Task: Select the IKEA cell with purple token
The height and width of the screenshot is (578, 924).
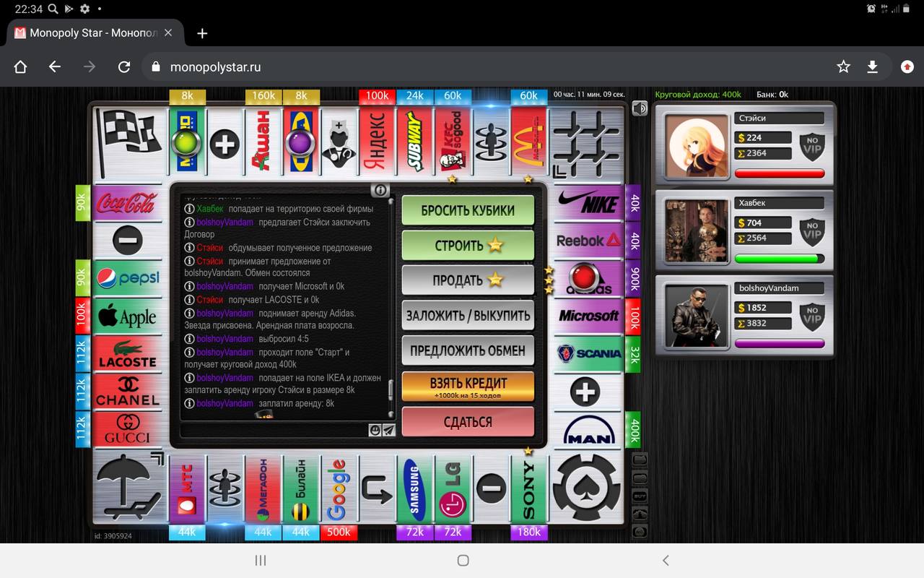Action: coord(300,141)
